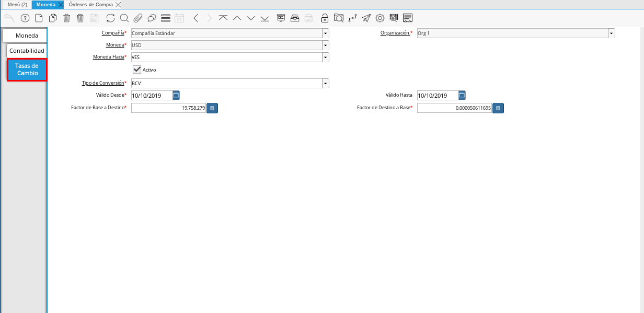
Task: Close the Moneda window tab
Action: point(61,4)
